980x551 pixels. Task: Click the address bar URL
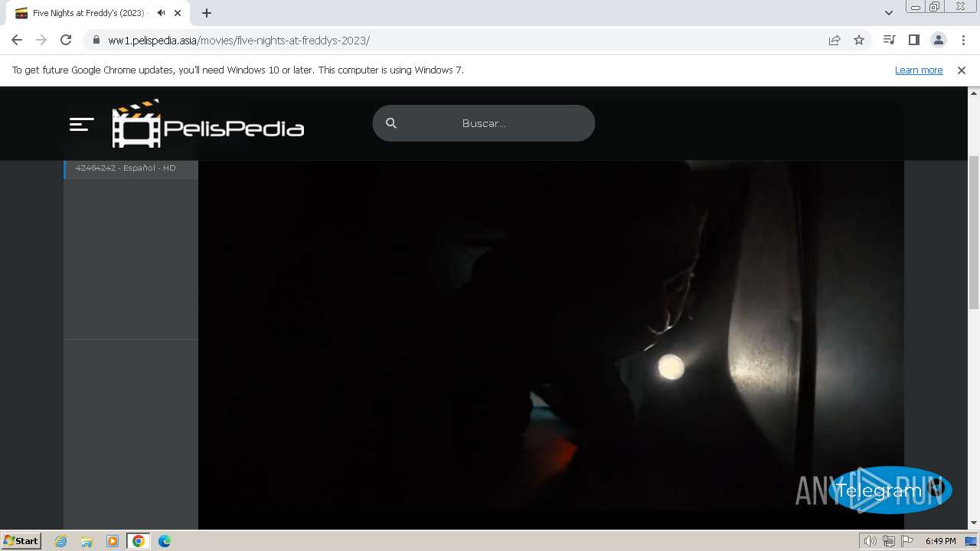coord(239,41)
